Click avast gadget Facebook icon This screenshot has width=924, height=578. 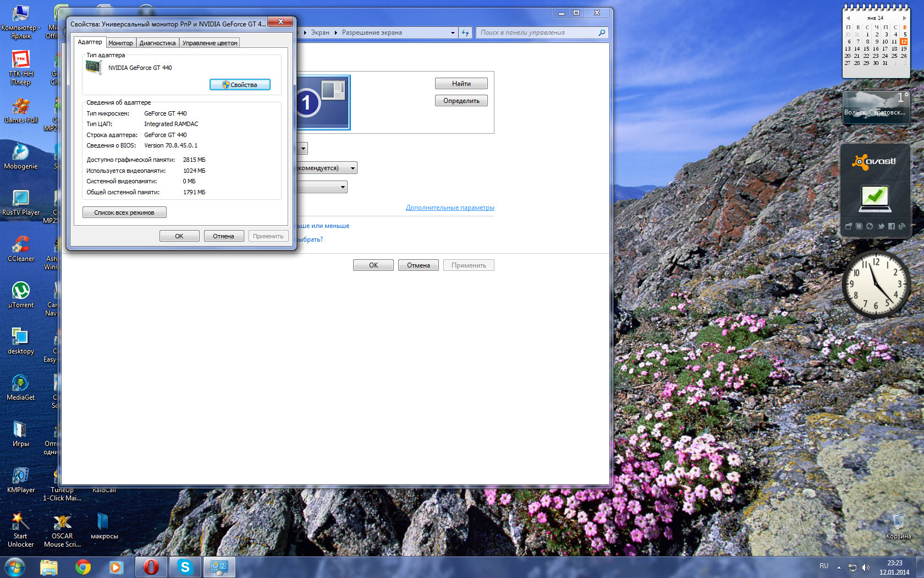(891, 226)
